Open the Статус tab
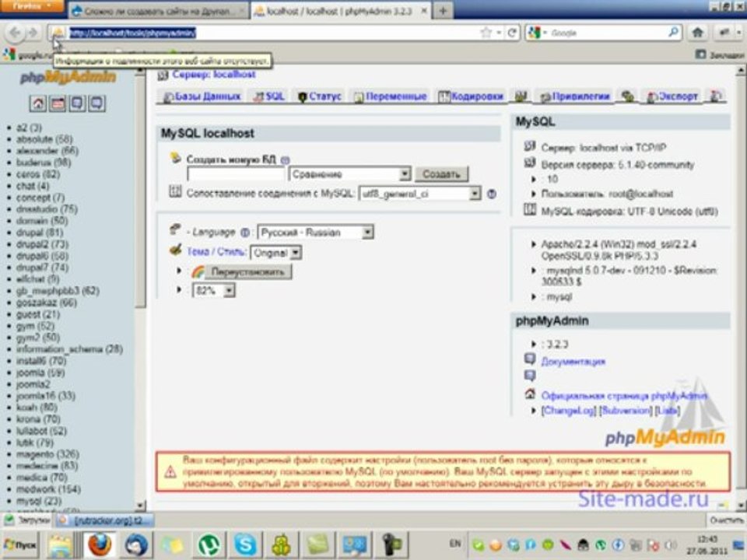 point(320,96)
